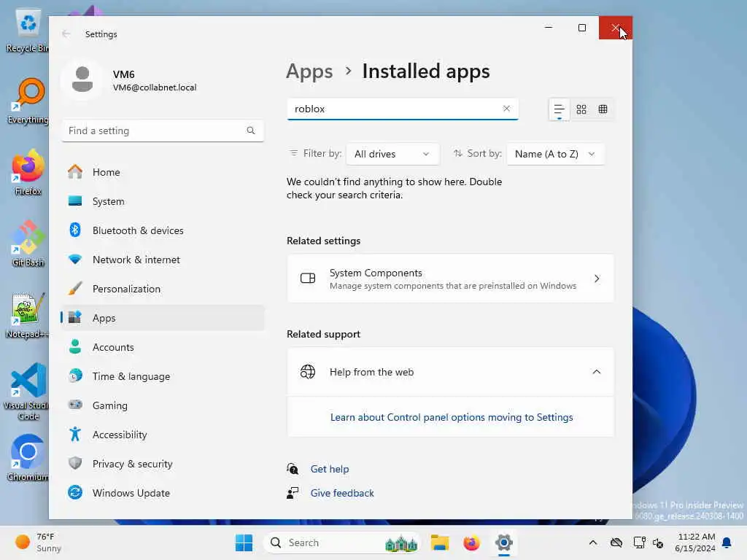Open the taskbar clock and date
The width and height of the screenshot is (747, 560).
click(695, 542)
